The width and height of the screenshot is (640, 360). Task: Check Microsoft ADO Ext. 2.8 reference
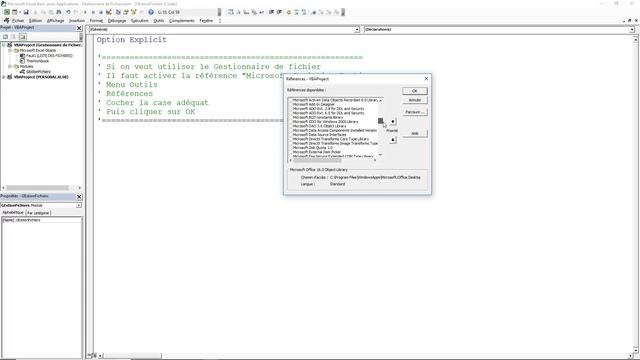291,109
